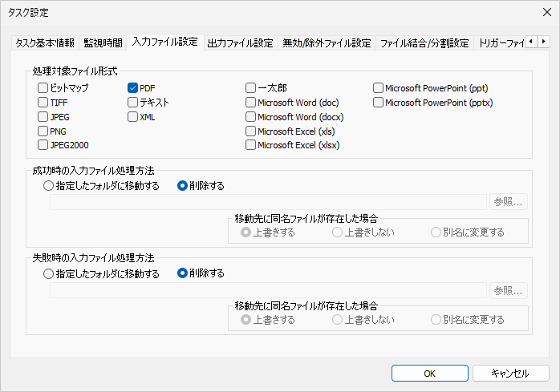The image size is (560, 392).
Task: Choose 指定したフォルダに移動する for success handling
Action: pyautogui.click(x=49, y=186)
